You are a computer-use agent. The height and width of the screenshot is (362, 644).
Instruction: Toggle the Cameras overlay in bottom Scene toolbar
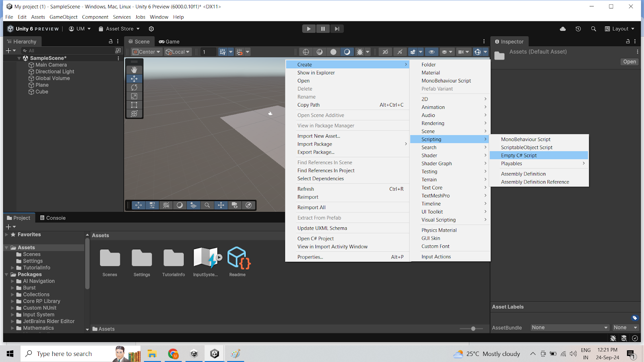235,205
